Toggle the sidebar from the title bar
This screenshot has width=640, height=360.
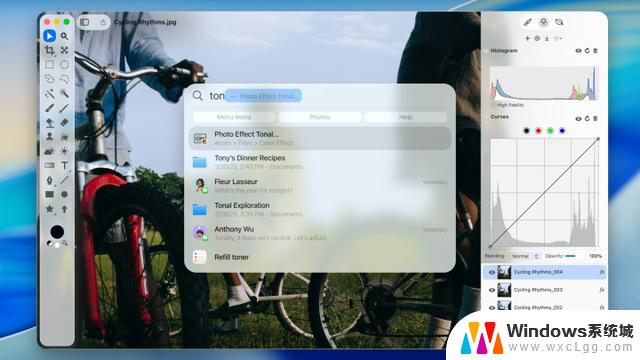click(x=84, y=22)
